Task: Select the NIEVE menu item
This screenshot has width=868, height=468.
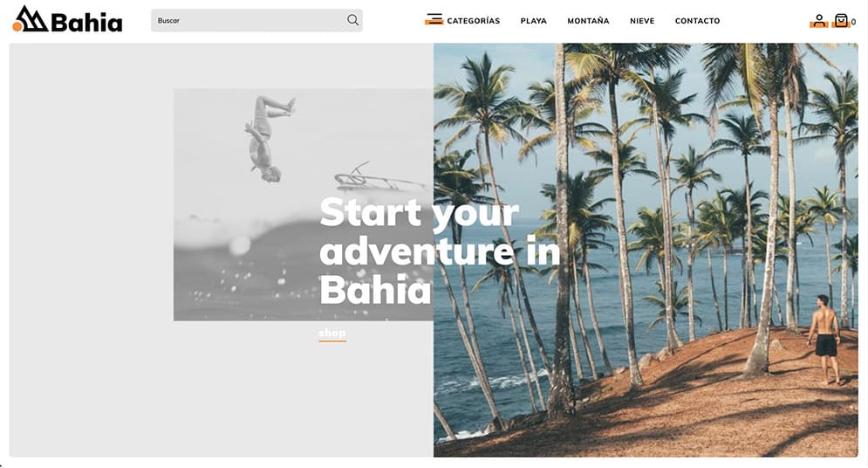Action: coord(642,21)
